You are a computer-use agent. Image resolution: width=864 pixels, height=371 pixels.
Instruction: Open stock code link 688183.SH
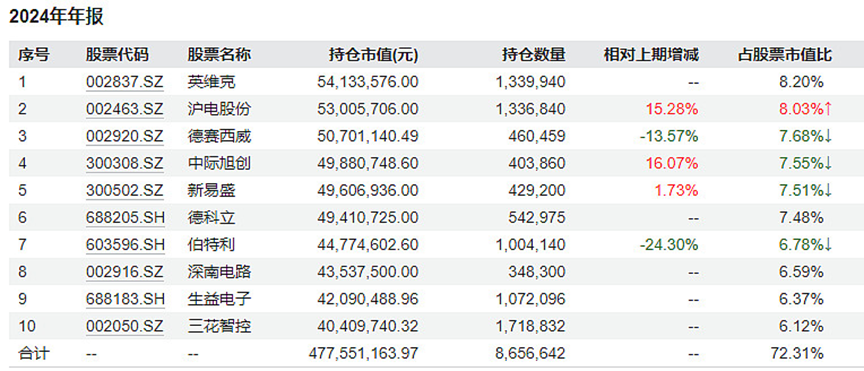point(125,299)
